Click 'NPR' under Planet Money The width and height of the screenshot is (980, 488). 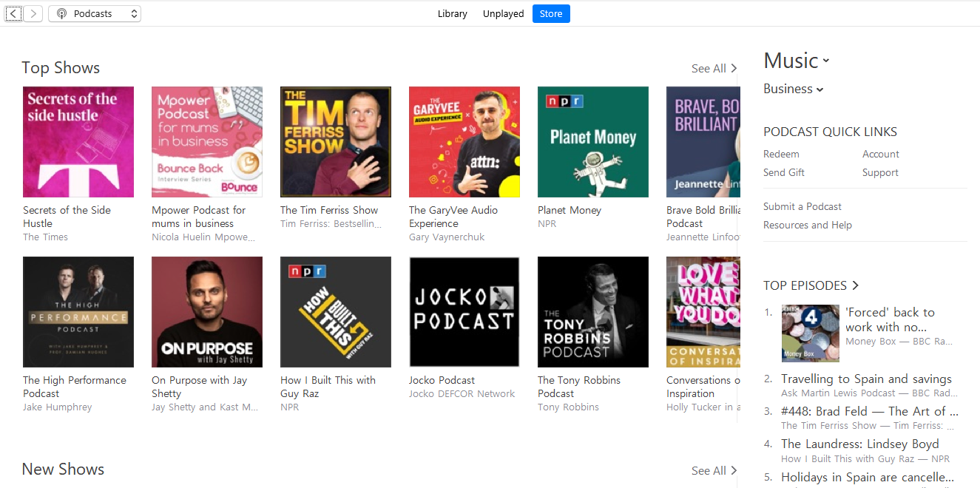(x=547, y=223)
